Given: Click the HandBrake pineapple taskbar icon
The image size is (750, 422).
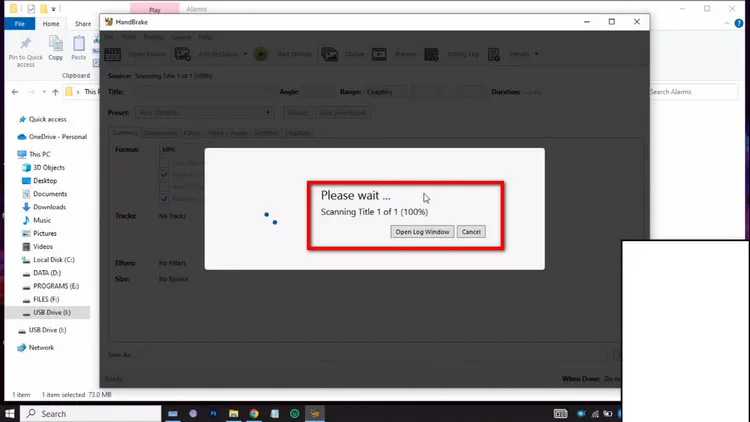Looking at the screenshot, I should click(315, 413).
